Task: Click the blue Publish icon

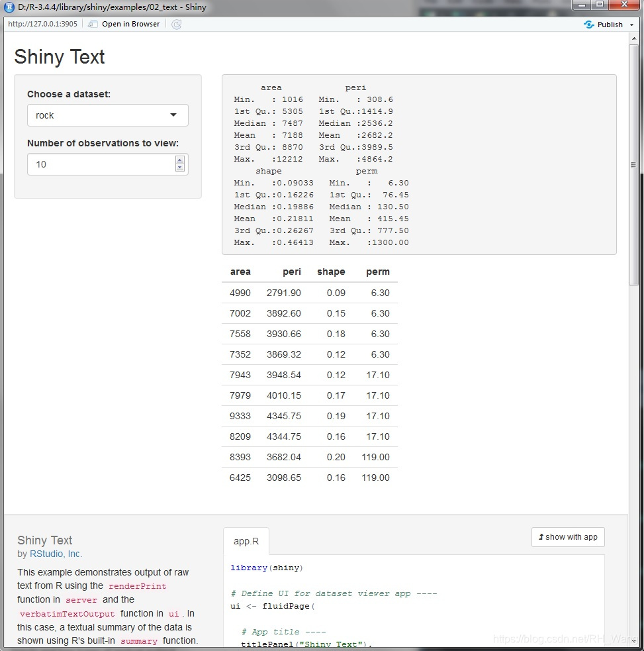Action: 588,25
